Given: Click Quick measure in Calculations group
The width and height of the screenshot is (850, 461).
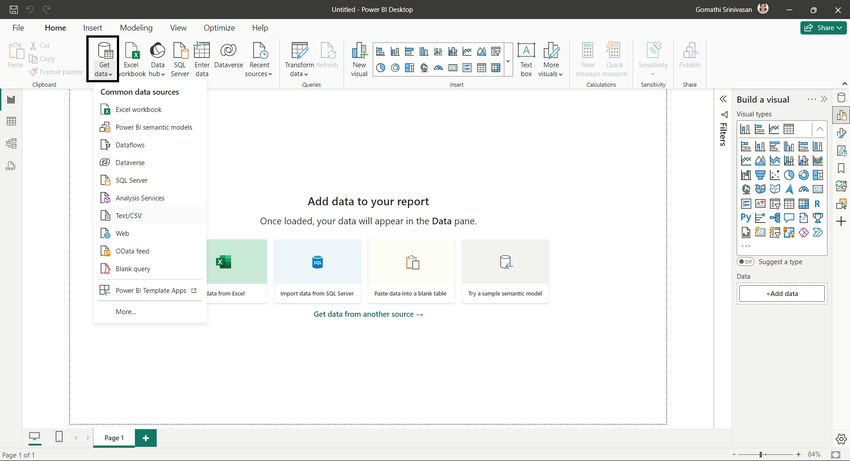Looking at the screenshot, I should tap(614, 59).
